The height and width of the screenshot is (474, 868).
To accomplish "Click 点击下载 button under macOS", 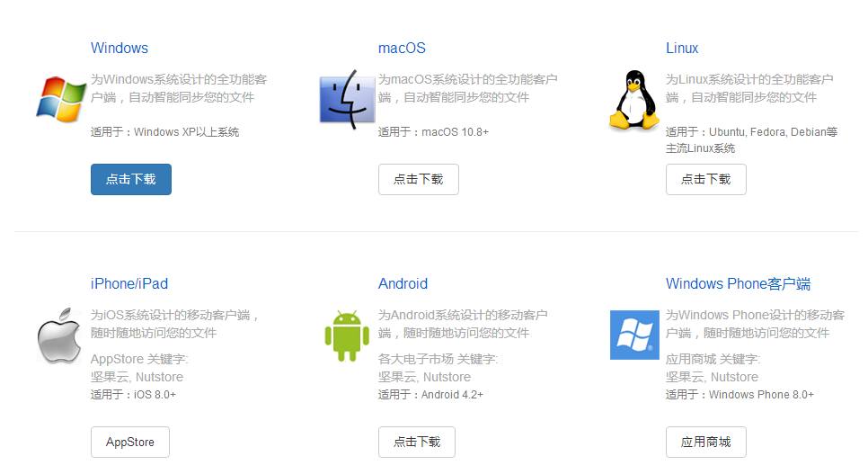I will [419, 179].
